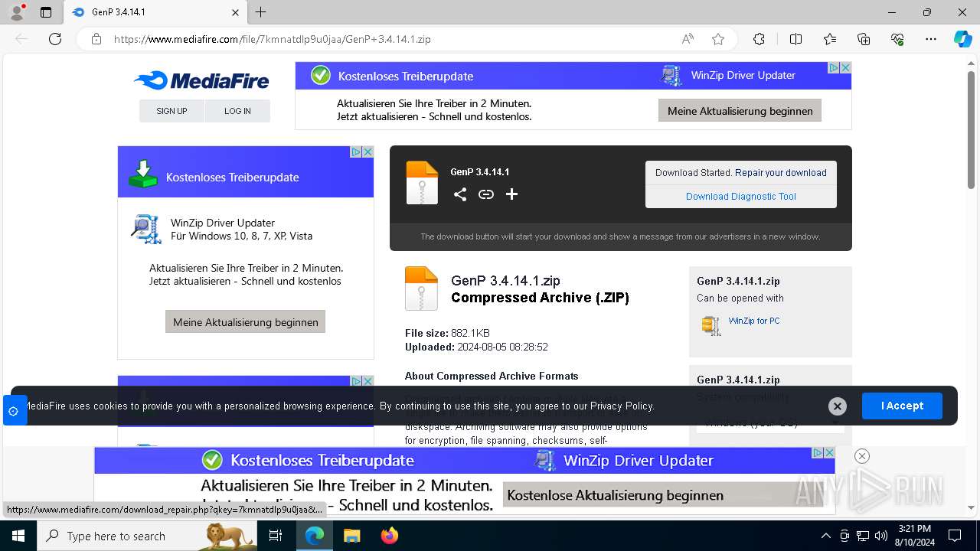
Task: Open a new browser tab
Action: point(261,12)
